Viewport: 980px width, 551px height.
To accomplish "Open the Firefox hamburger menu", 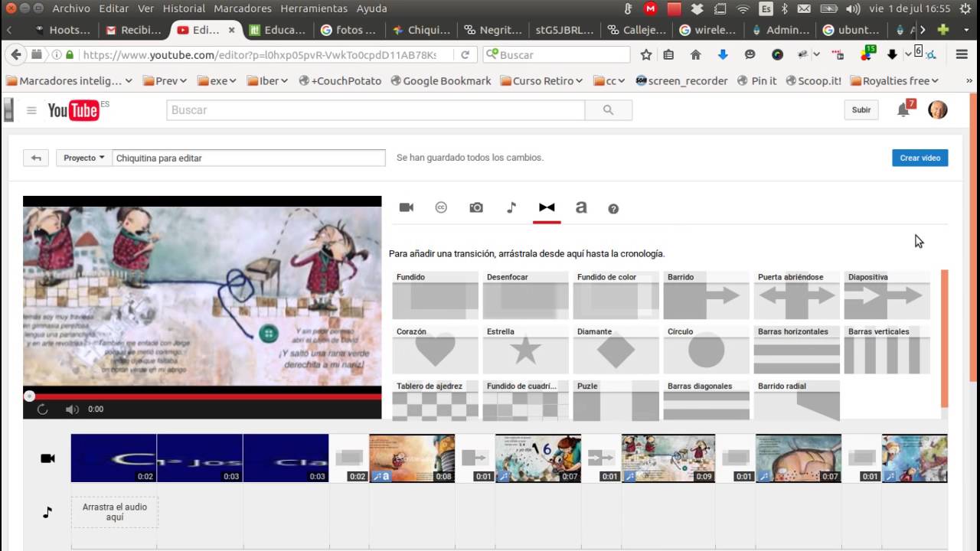I will pyautogui.click(x=962, y=55).
